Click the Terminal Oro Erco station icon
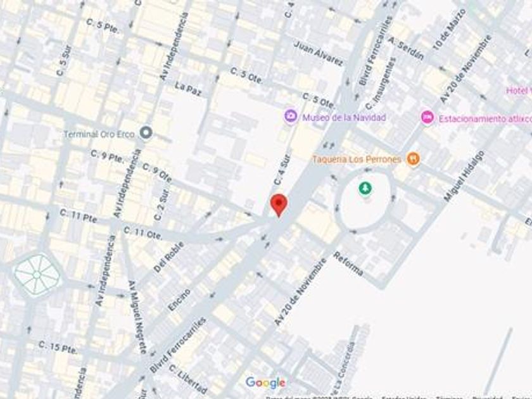The width and height of the screenshot is (532, 399). (x=146, y=132)
